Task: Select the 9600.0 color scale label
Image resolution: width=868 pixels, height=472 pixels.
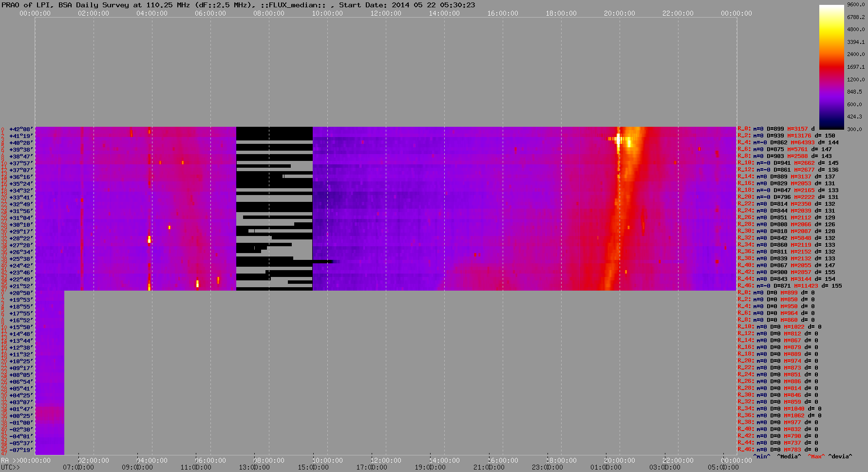Action: coord(856,4)
